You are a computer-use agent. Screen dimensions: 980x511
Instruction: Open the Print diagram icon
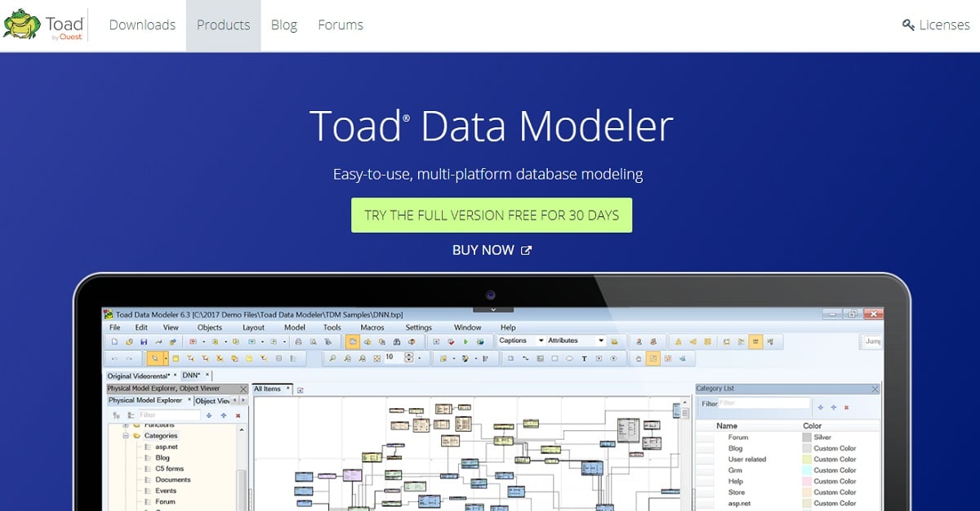(x=296, y=340)
